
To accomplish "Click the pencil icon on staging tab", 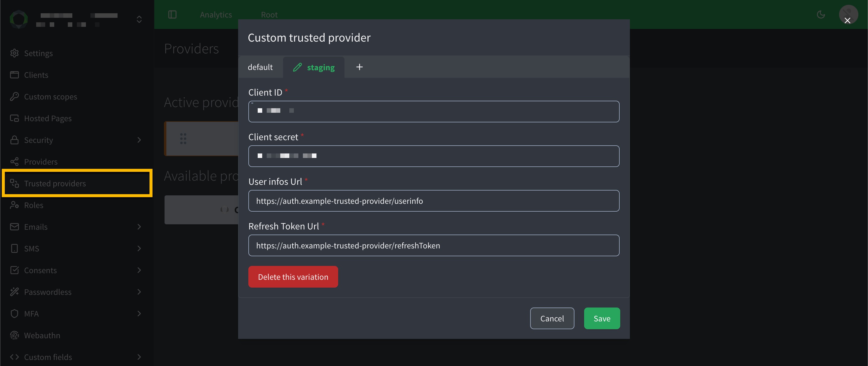I will pyautogui.click(x=297, y=68).
